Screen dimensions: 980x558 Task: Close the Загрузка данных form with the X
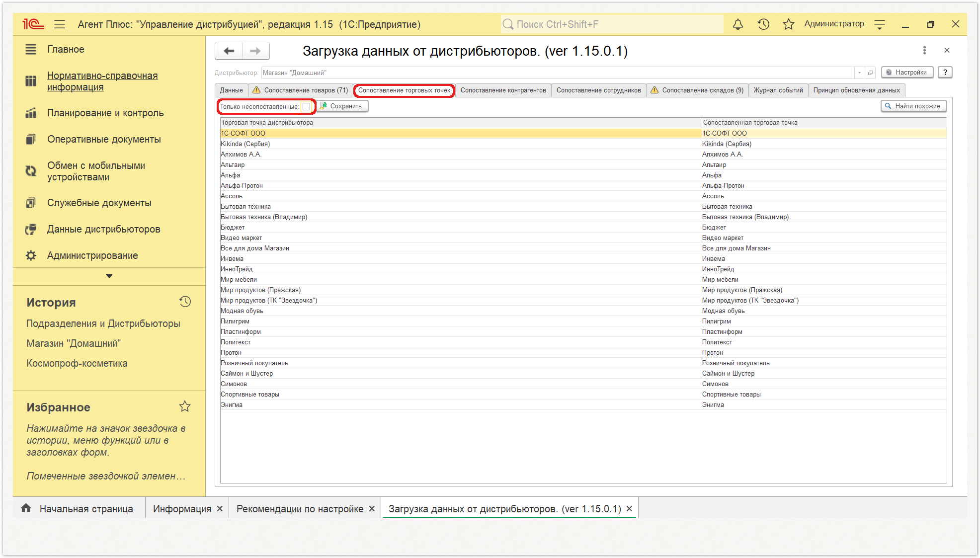(947, 50)
